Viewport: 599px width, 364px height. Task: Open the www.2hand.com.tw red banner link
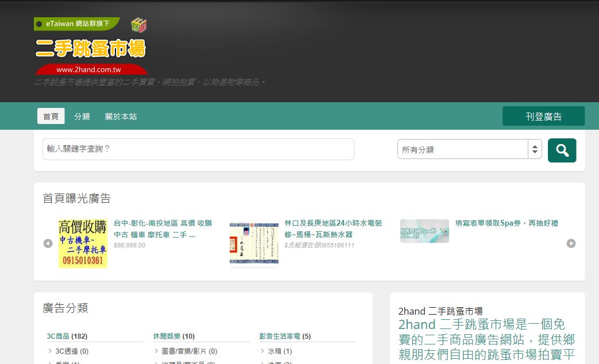click(x=91, y=69)
